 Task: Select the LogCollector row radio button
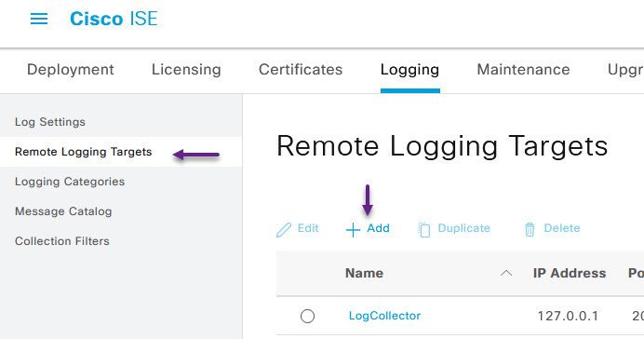[x=307, y=316]
